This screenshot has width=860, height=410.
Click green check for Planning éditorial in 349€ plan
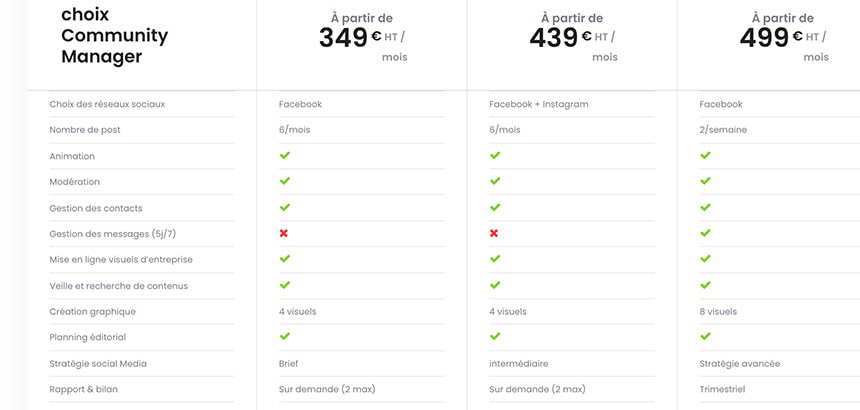click(x=285, y=336)
